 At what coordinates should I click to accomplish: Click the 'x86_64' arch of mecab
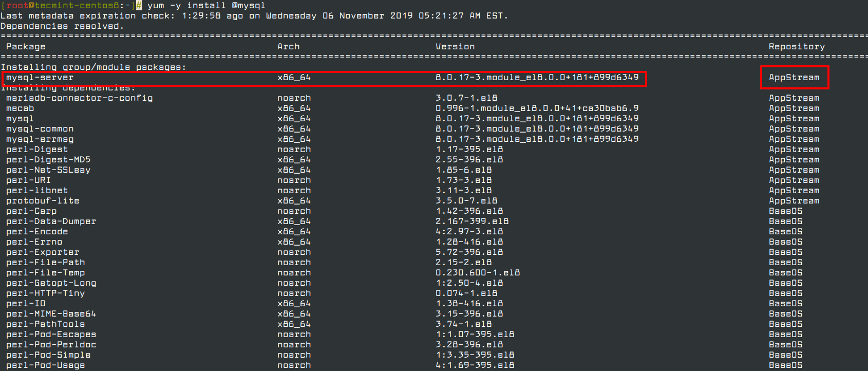click(294, 108)
